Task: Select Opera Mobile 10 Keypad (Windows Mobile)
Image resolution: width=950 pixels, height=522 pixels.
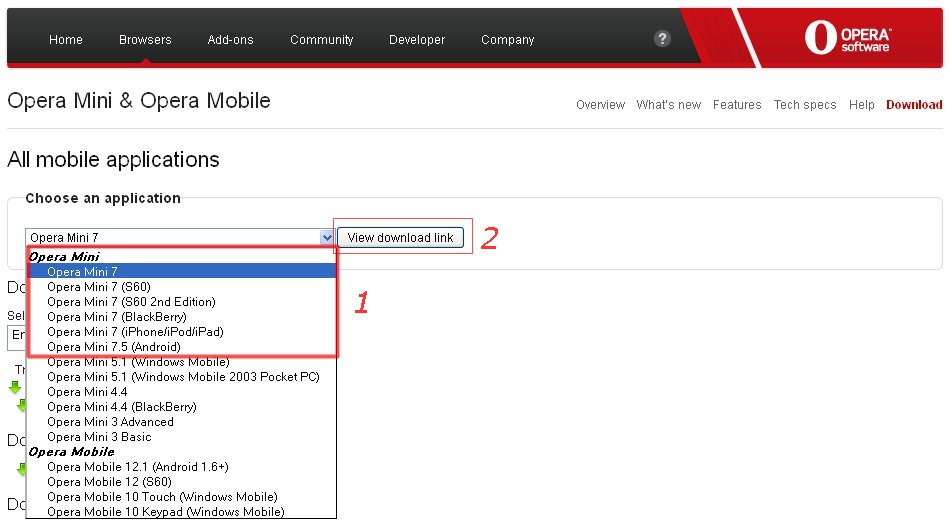Action: tap(182, 512)
